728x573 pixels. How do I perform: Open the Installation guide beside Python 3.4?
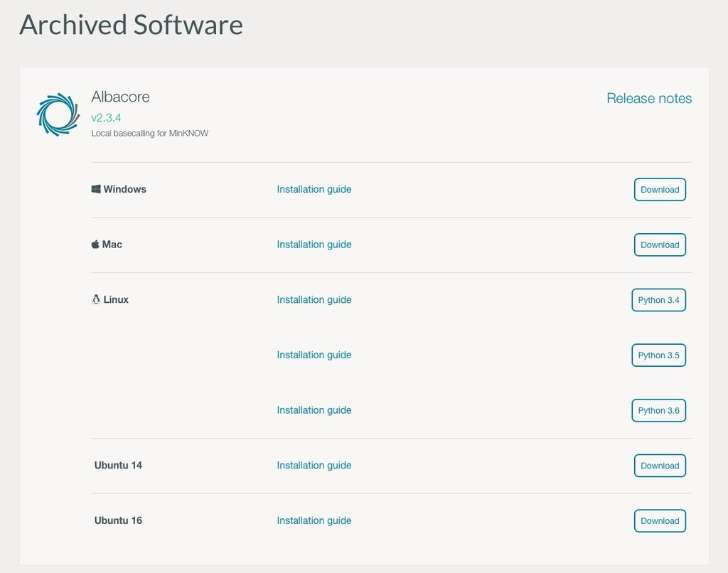314,300
